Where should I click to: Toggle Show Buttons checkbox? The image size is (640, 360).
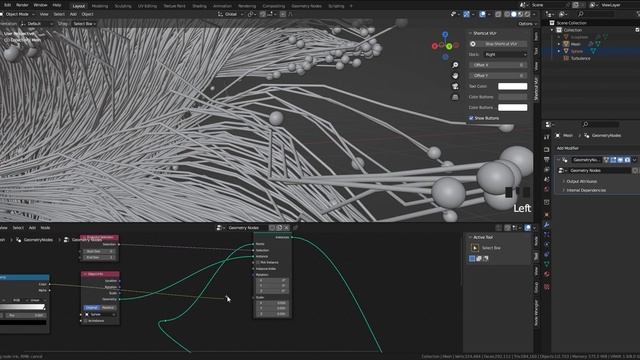point(471,118)
